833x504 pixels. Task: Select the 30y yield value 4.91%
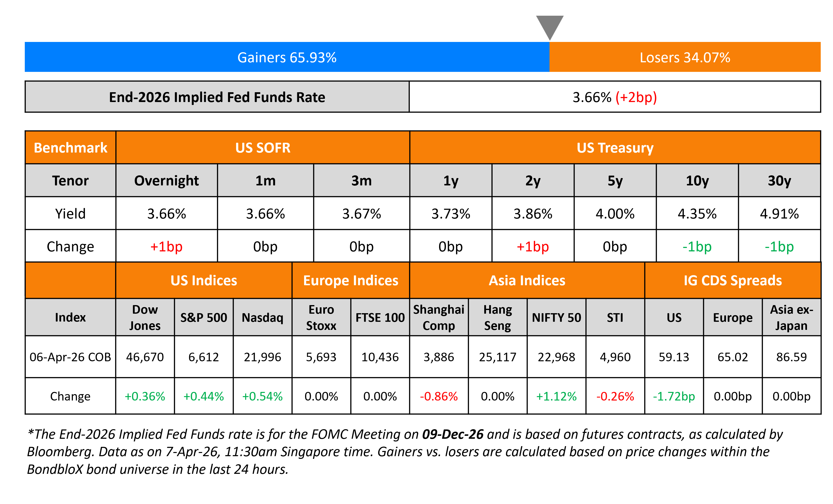[x=779, y=213]
